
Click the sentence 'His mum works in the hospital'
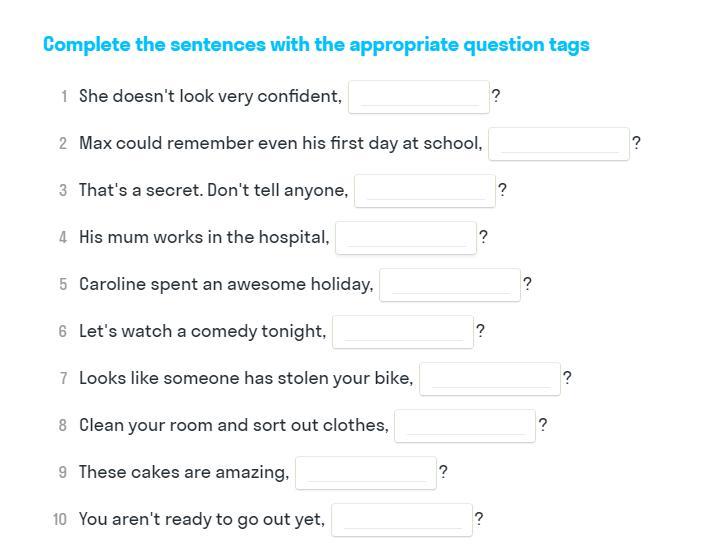[204, 238]
